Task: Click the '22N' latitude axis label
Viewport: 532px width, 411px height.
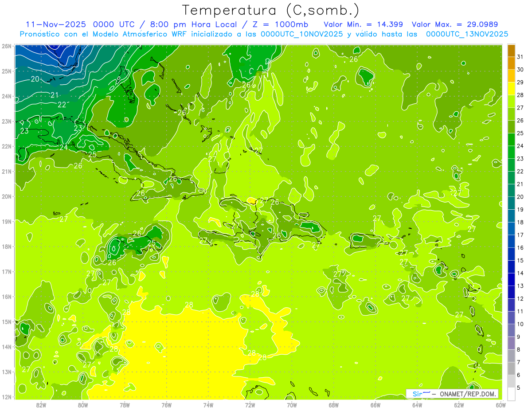Action: coord(7,146)
